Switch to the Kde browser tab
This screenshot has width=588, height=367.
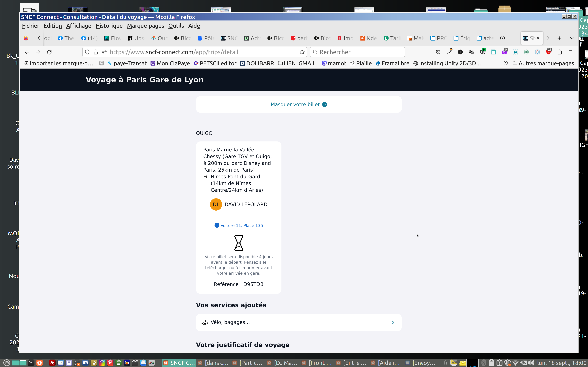point(369,38)
